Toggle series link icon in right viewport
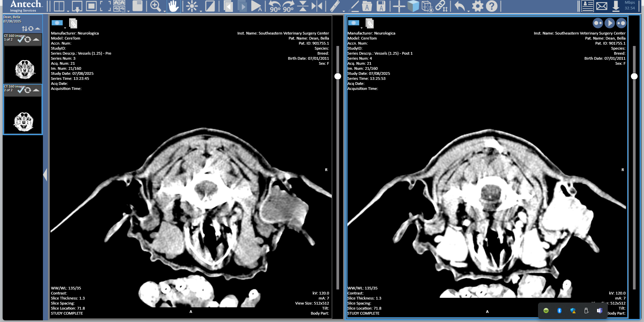This screenshot has width=644, height=322. coord(370,23)
